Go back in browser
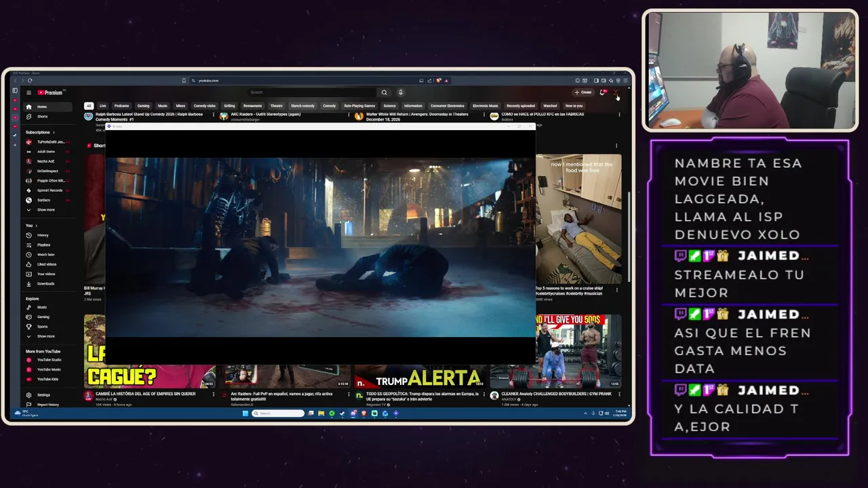Viewport: 868px width, 488px height. pos(16,81)
